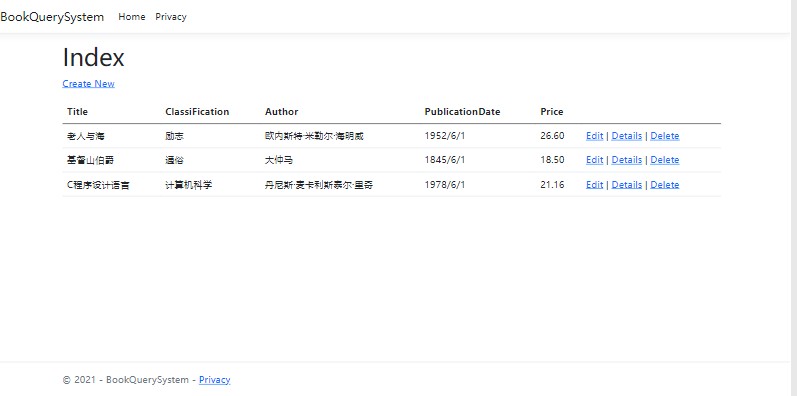The image size is (797, 396).
Task: View Details for 老人与海
Action: [626, 136]
